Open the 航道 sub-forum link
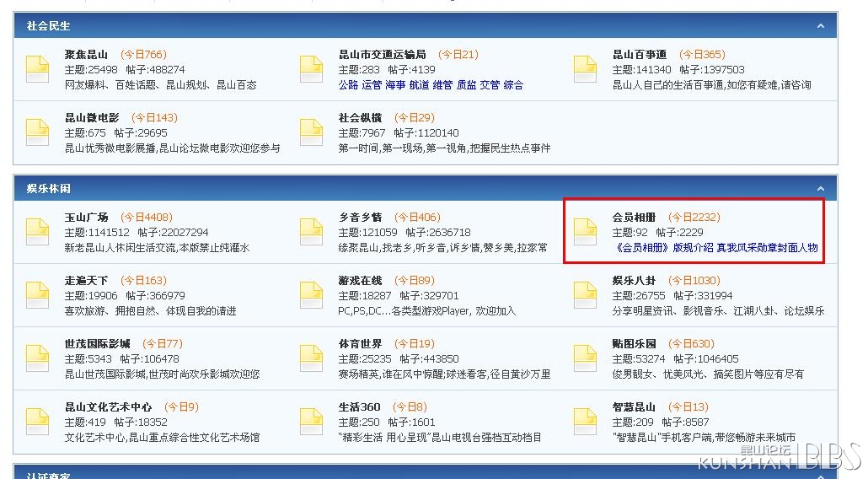868x479 pixels. [419, 84]
